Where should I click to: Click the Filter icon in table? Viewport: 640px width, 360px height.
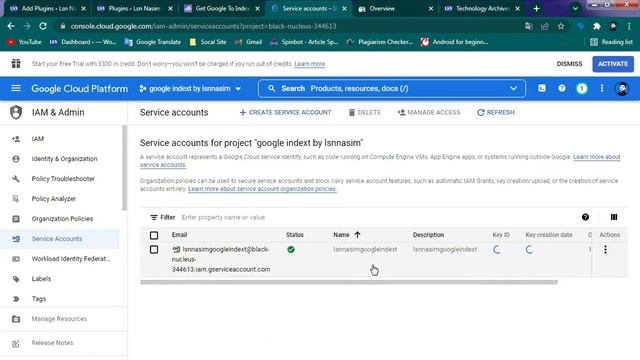[x=153, y=218]
